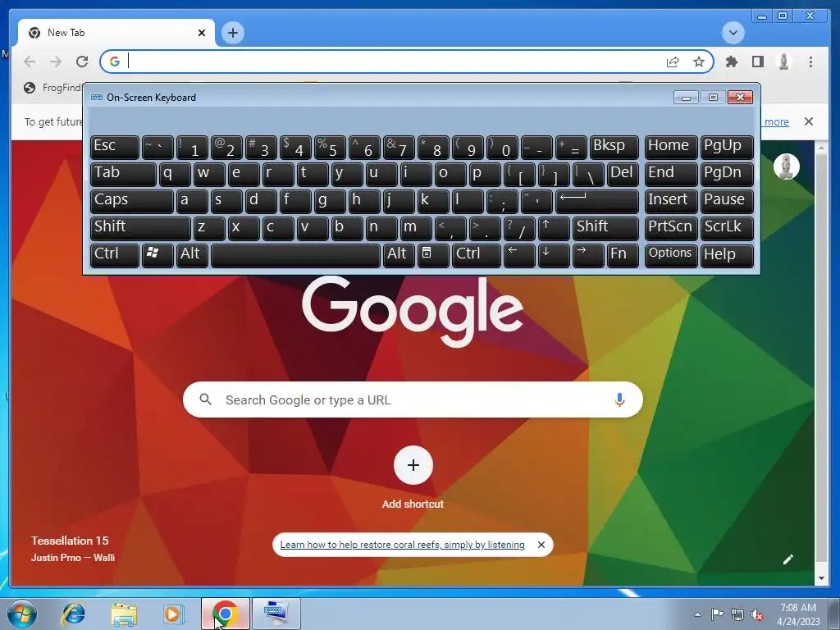Screen dimensions: 840x630
Task: Switch to On-Screen Keyboard taskbar button
Action: coord(276,614)
